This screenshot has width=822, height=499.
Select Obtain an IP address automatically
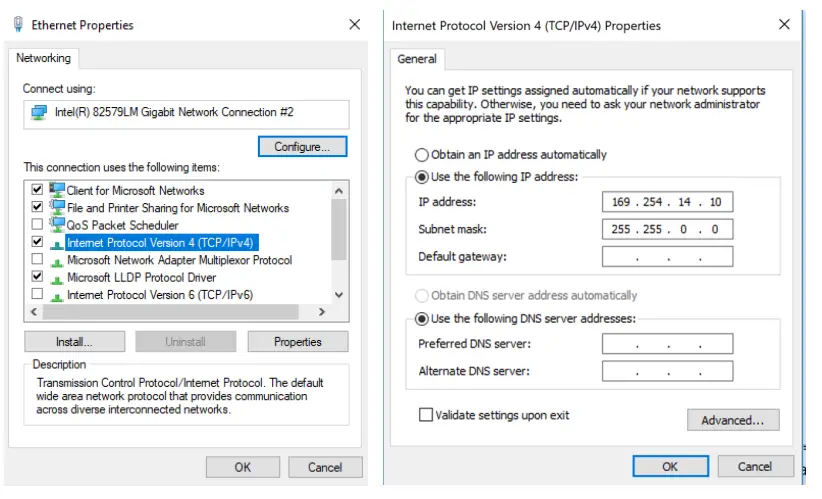point(421,155)
